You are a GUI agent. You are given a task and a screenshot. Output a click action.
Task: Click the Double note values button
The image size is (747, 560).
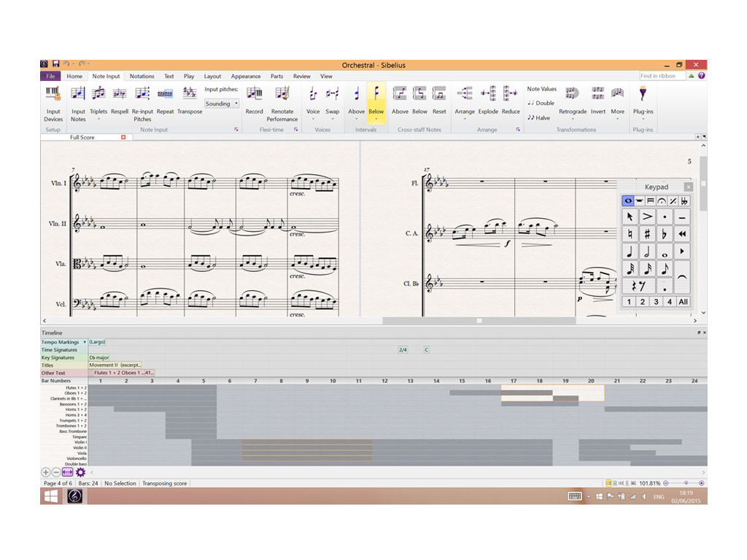pyautogui.click(x=541, y=103)
